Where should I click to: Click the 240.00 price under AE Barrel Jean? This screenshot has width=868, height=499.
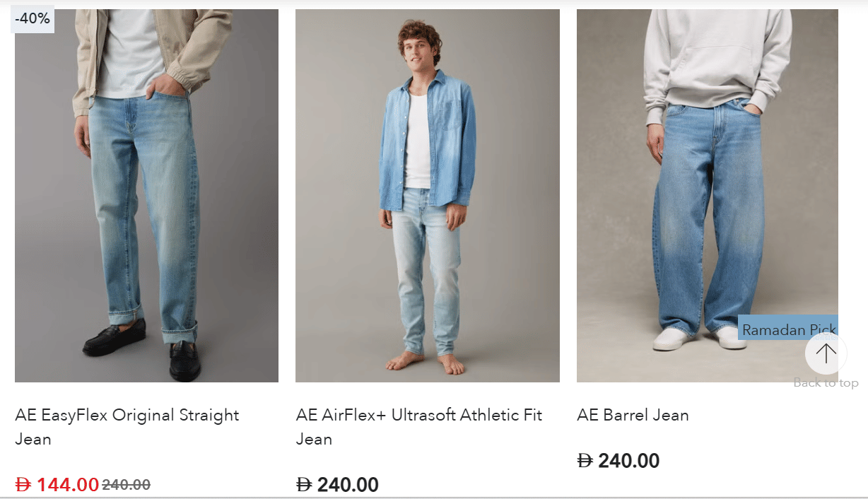[628, 462]
